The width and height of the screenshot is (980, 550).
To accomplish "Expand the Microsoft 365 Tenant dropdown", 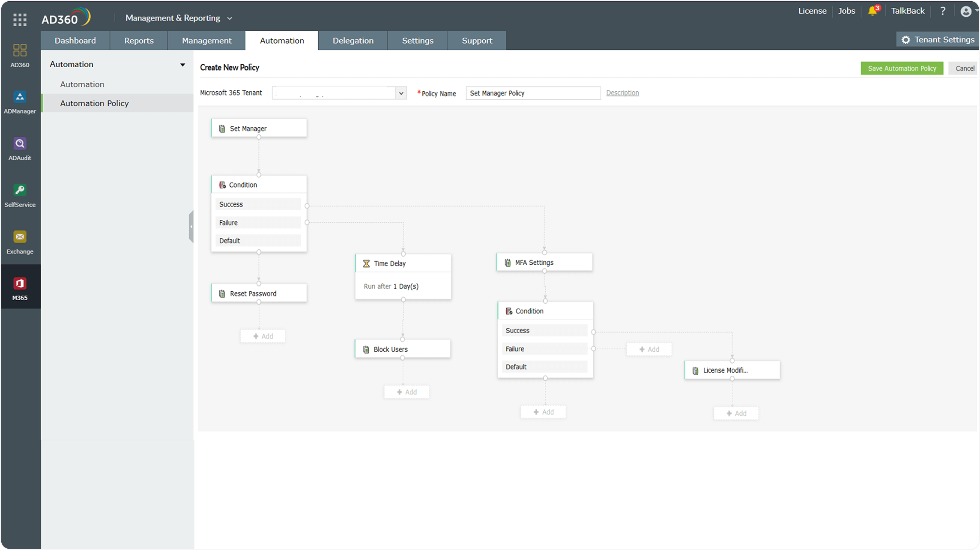I will tap(401, 93).
